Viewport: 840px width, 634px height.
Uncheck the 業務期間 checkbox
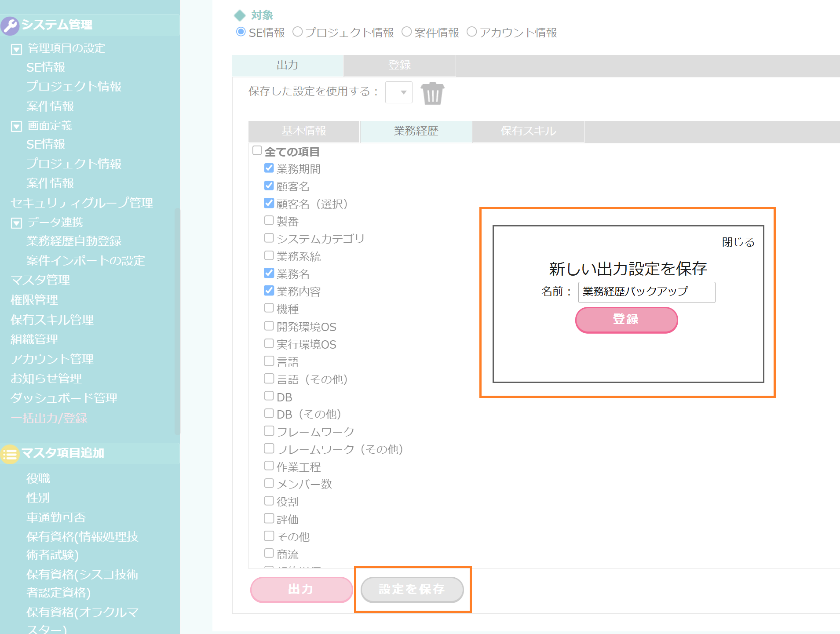[x=269, y=168]
